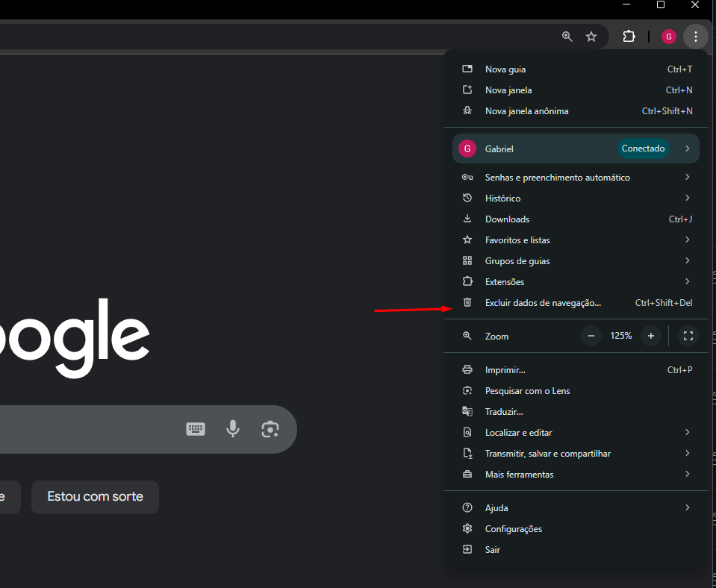
Task: Click the bookmark star icon in address bar
Action: point(591,37)
